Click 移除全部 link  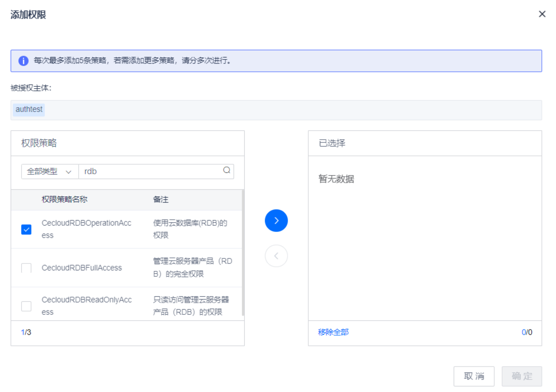click(333, 332)
